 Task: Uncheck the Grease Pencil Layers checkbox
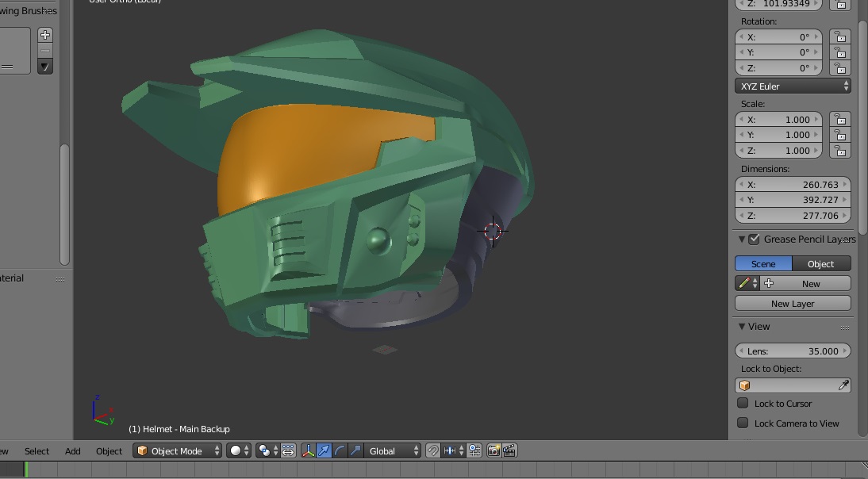755,239
